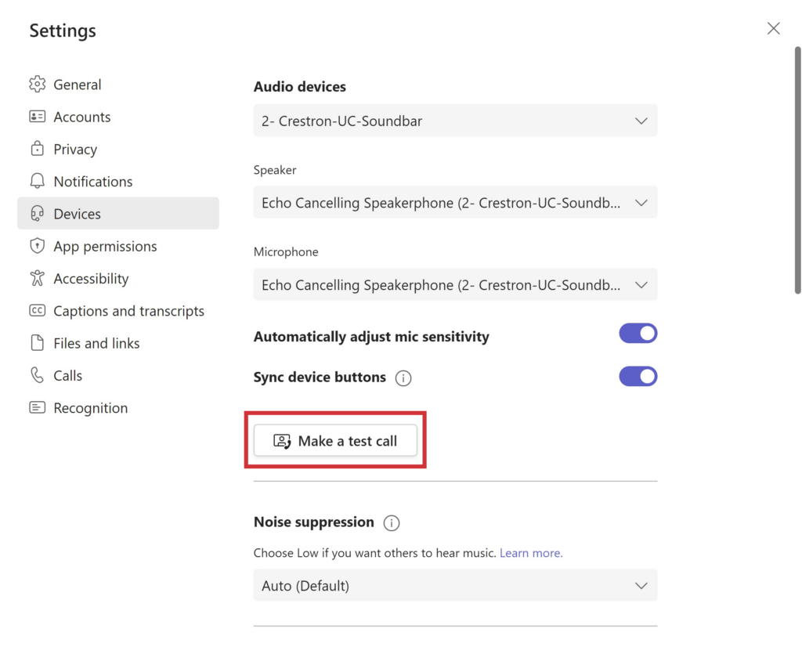Open the Audio devices Crestron-UC-Soundbar dropdown
The image size is (802, 672).
455,121
